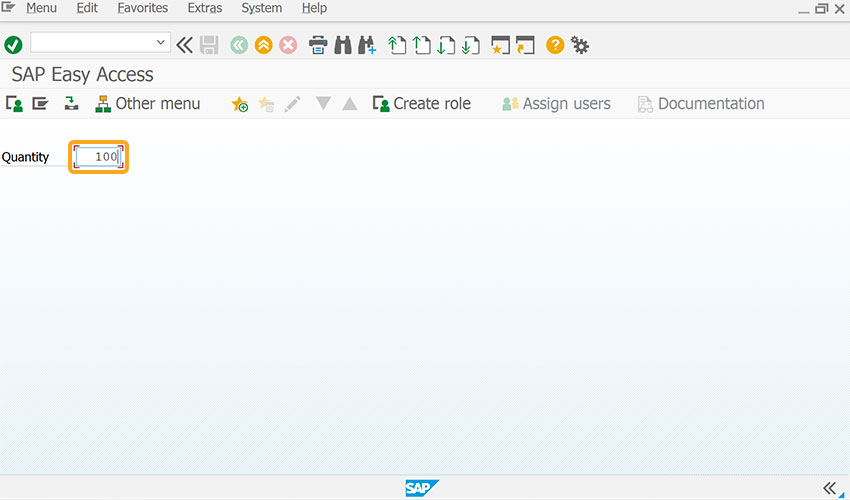
Task: Click the Move Favorites Down arrow
Action: tap(323, 103)
